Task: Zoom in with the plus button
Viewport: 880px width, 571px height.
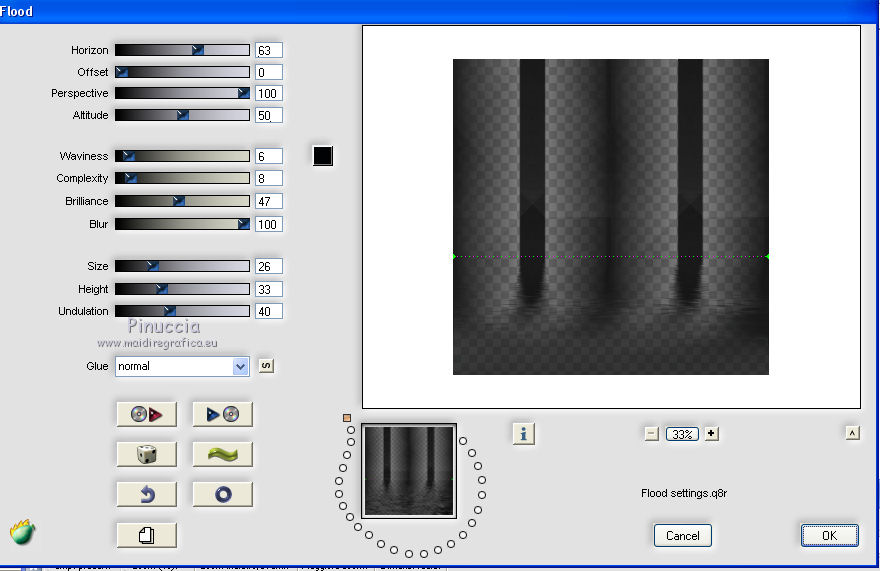Action: click(x=711, y=433)
